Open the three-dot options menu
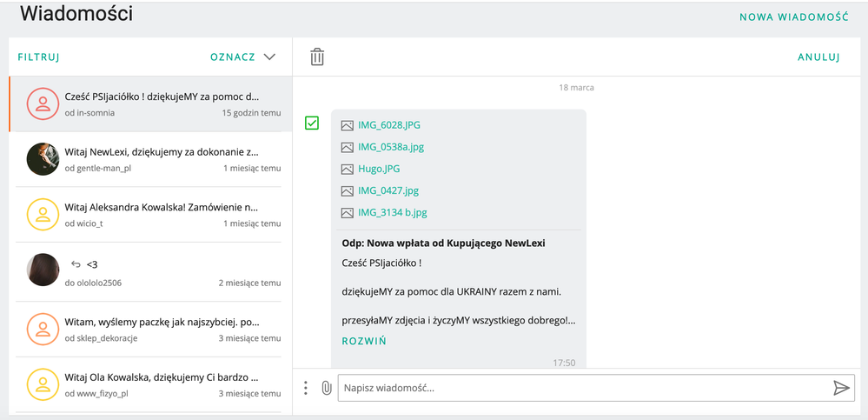Viewport: 868px width, 420px height. point(306,388)
